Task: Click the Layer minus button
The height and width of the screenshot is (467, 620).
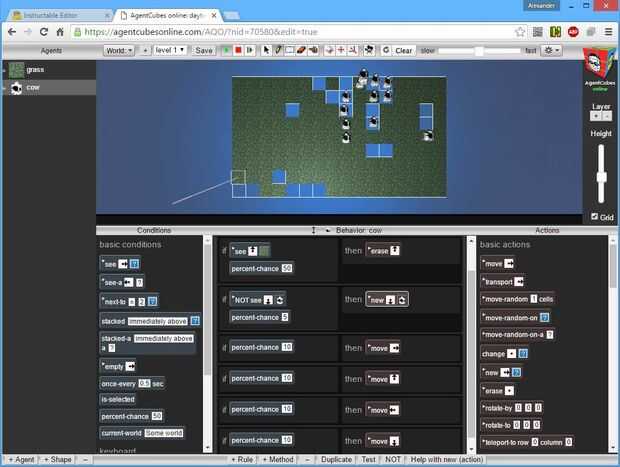Action: pos(607,116)
